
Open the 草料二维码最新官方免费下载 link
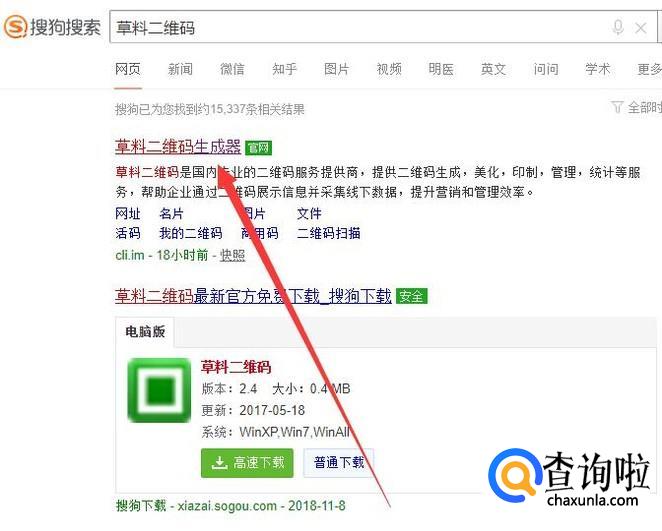(253, 296)
